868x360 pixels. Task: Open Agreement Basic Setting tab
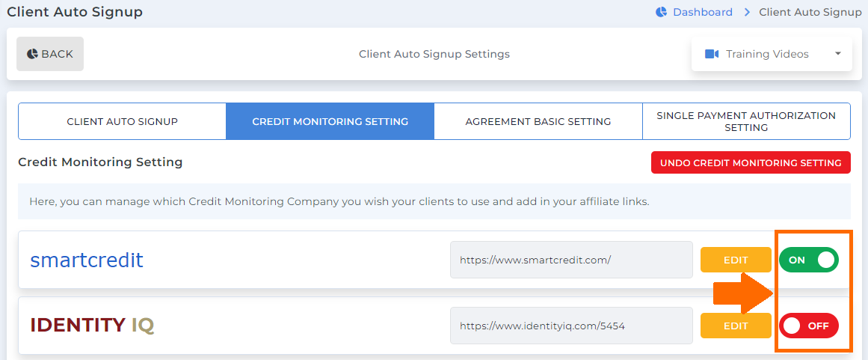pyautogui.click(x=538, y=121)
